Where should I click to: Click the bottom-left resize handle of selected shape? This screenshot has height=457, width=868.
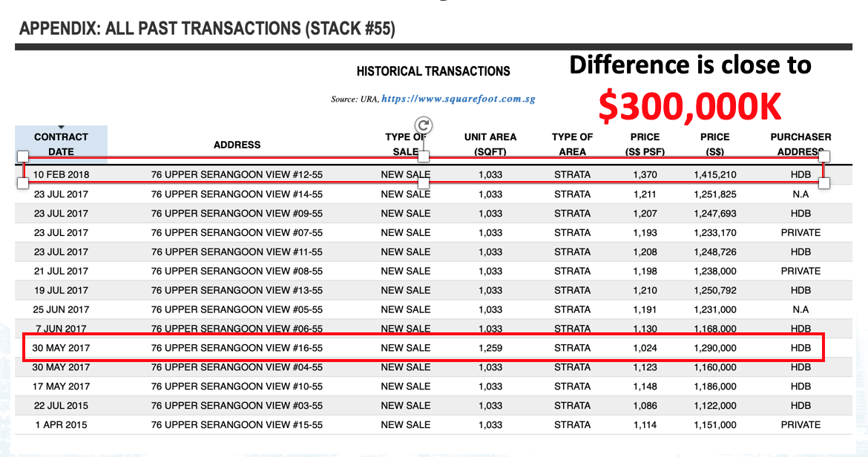coord(23,183)
